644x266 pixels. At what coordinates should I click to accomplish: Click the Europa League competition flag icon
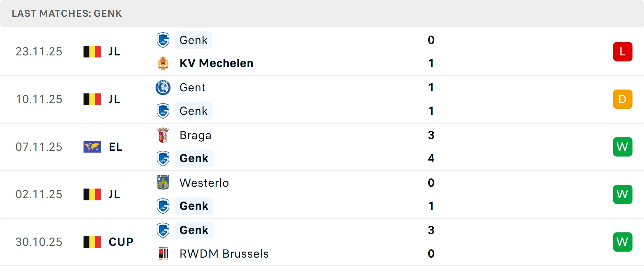point(92,147)
